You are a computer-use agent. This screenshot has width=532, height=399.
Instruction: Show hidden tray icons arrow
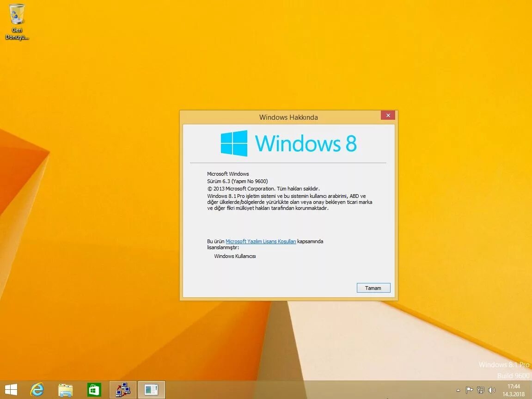click(x=458, y=390)
